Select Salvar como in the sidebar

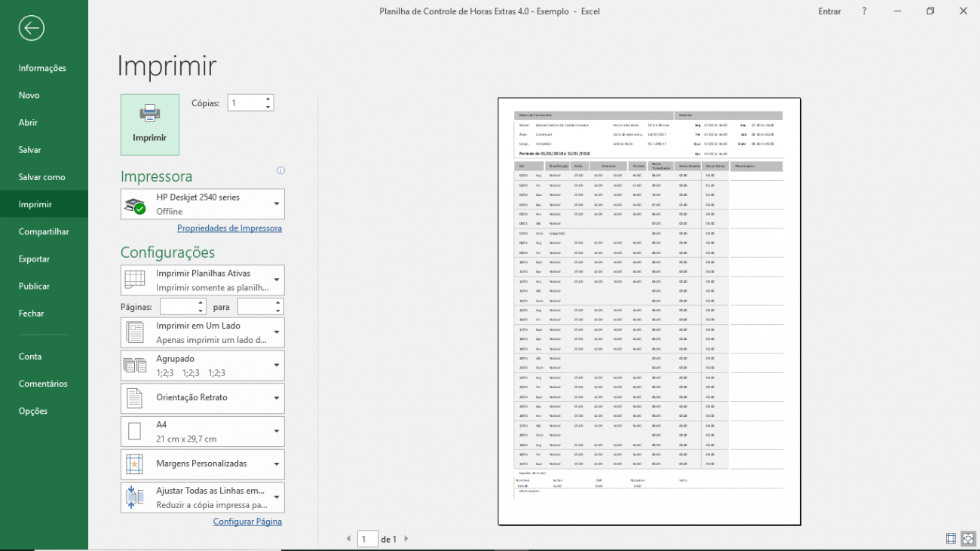(x=44, y=177)
